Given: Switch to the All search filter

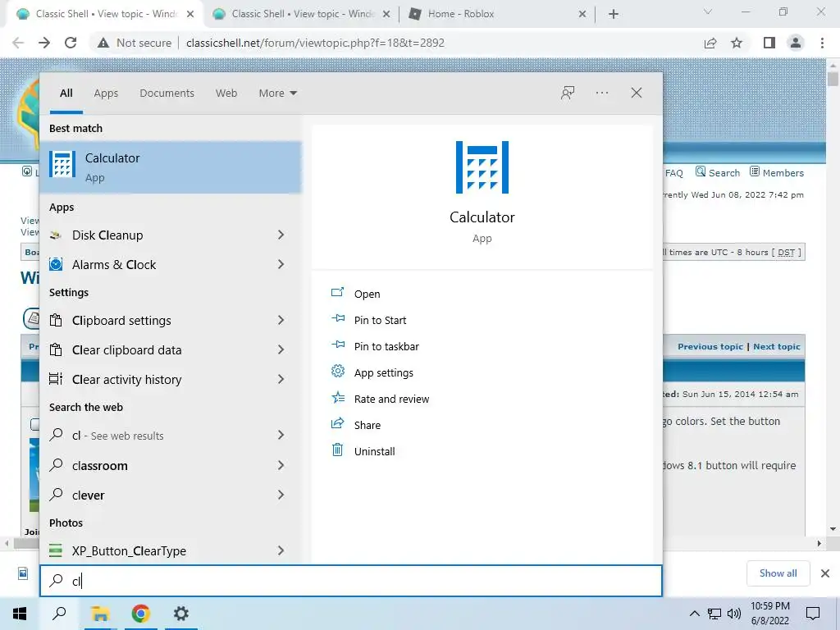Looking at the screenshot, I should pyautogui.click(x=66, y=94).
